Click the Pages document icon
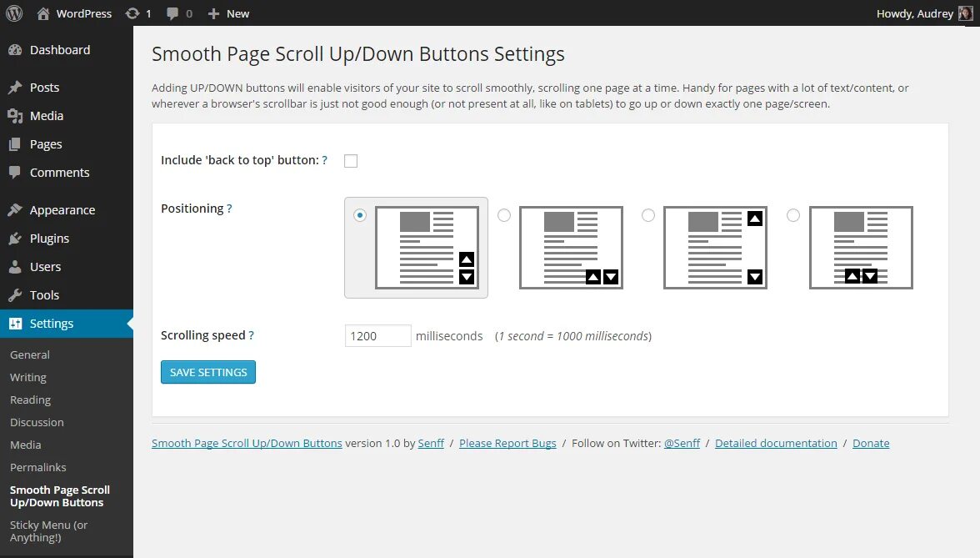 click(15, 143)
